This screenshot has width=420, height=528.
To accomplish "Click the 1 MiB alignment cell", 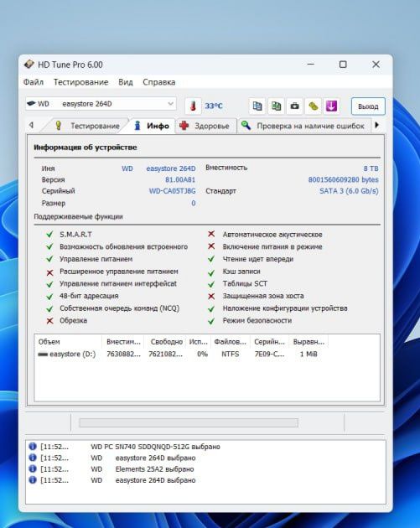I will pos(309,354).
